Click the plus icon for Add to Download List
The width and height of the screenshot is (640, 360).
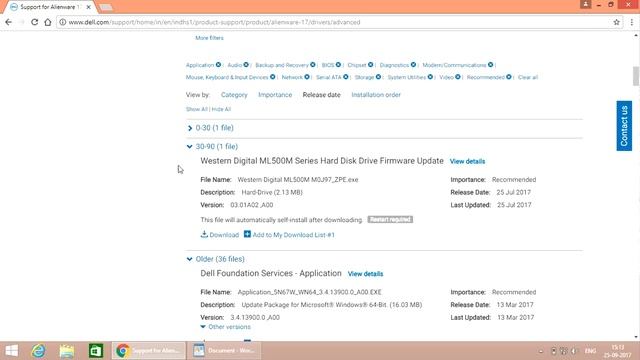247,234
